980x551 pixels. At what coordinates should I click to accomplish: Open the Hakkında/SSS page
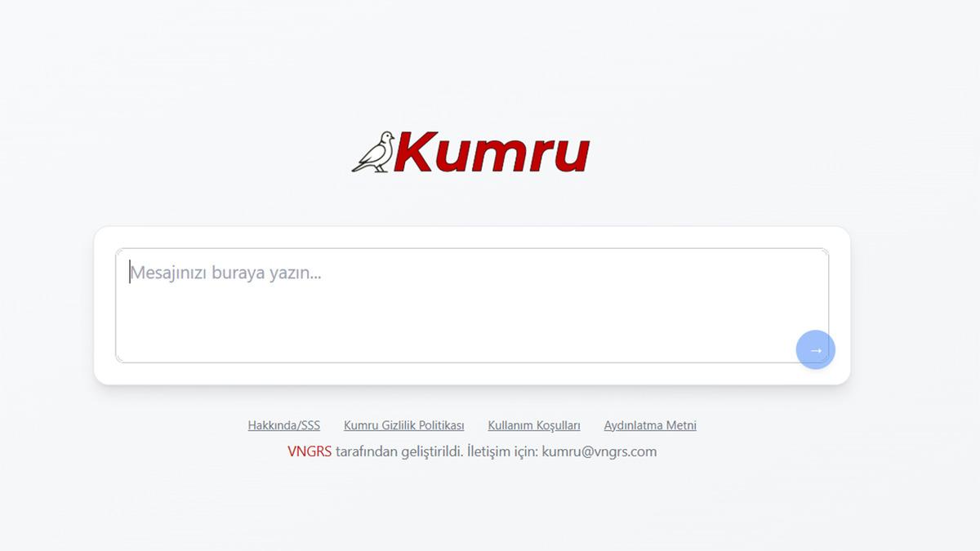[283, 425]
